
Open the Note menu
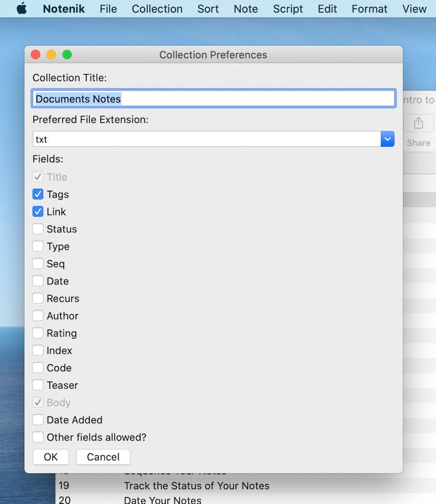(246, 9)
